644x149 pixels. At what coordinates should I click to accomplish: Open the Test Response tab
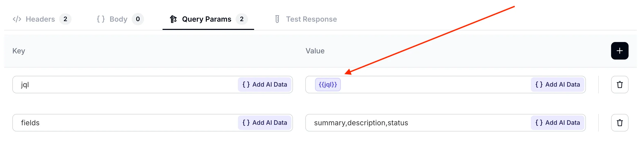(x=311, y=19)
